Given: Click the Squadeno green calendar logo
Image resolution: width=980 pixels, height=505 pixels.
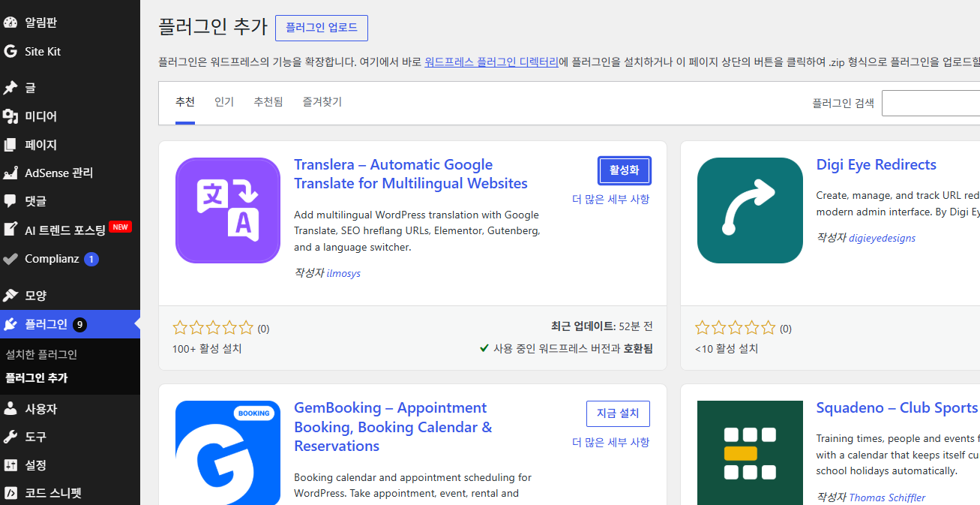Looking at the screenshot, I should (x=750, y=452).
